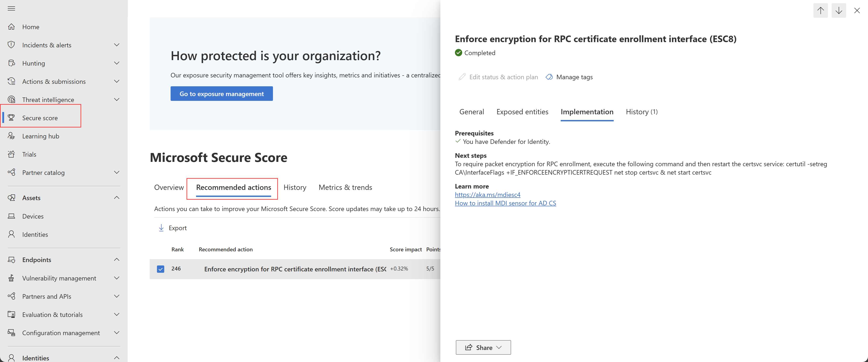Click the Go to exposure management button

click(221, 93)
